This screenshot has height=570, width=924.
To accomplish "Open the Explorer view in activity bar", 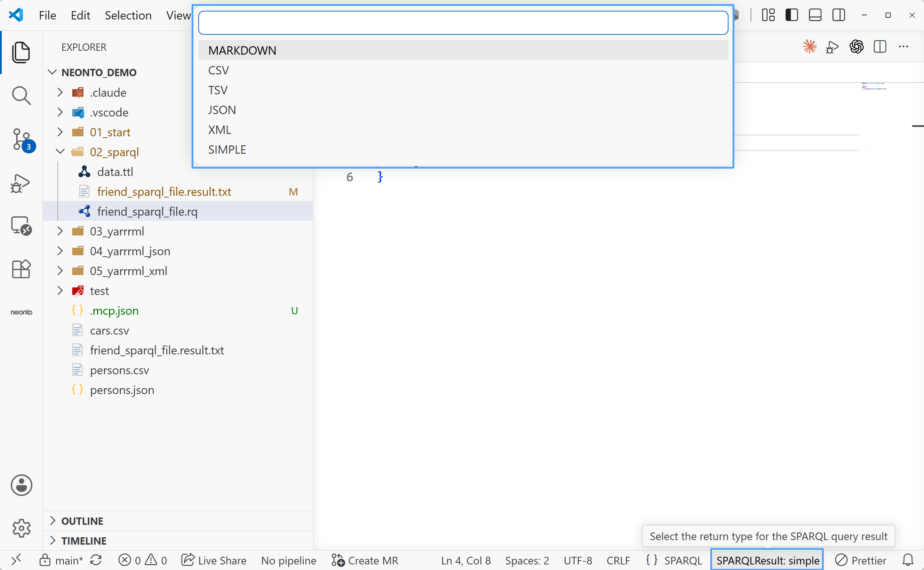I will [21, 52].
